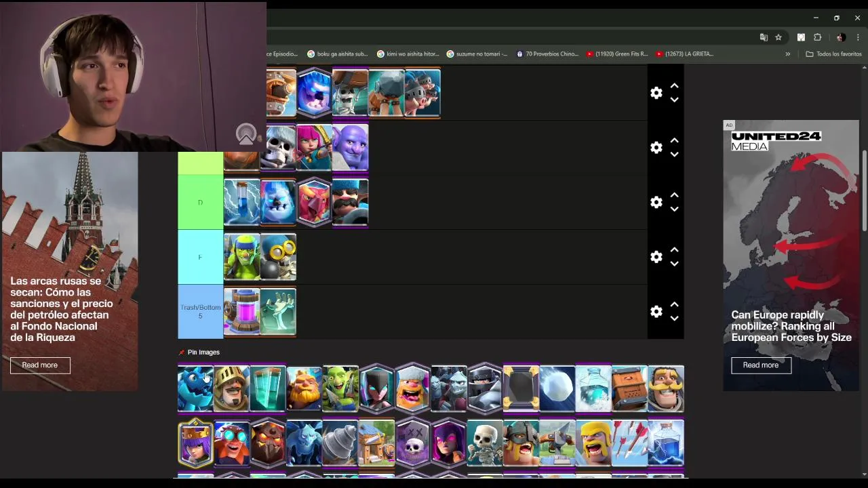
Task: Click the D tier label
Action: [200, 202]
